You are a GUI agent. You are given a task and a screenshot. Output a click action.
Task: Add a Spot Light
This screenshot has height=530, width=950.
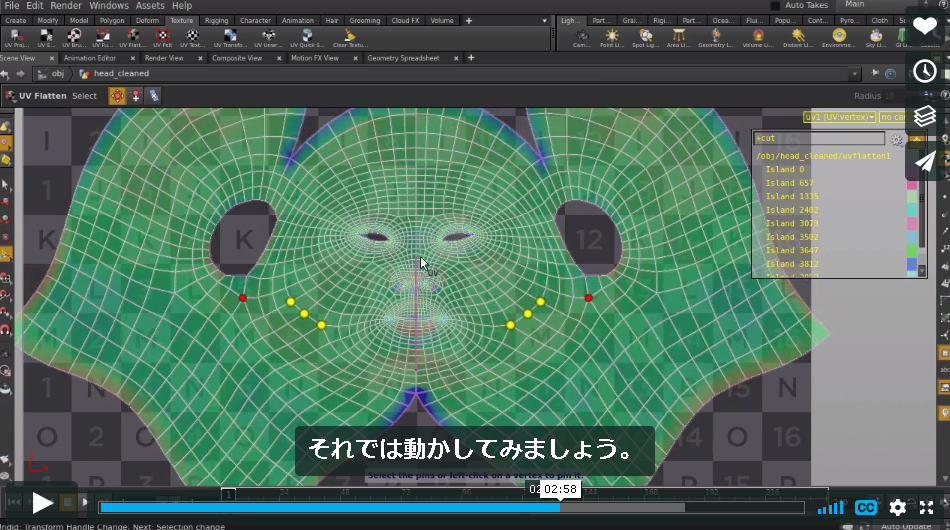pyautogui.click(x=646, y=38)
